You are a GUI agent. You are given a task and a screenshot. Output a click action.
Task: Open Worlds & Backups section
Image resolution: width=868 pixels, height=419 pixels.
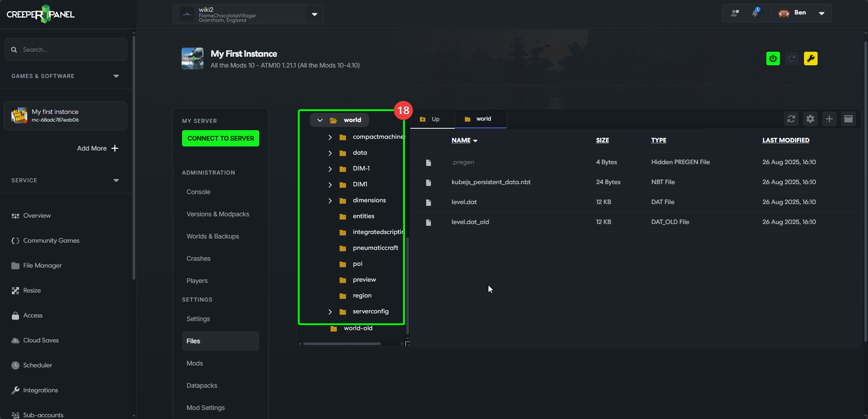pyautogui.click(x=212, y=236)
